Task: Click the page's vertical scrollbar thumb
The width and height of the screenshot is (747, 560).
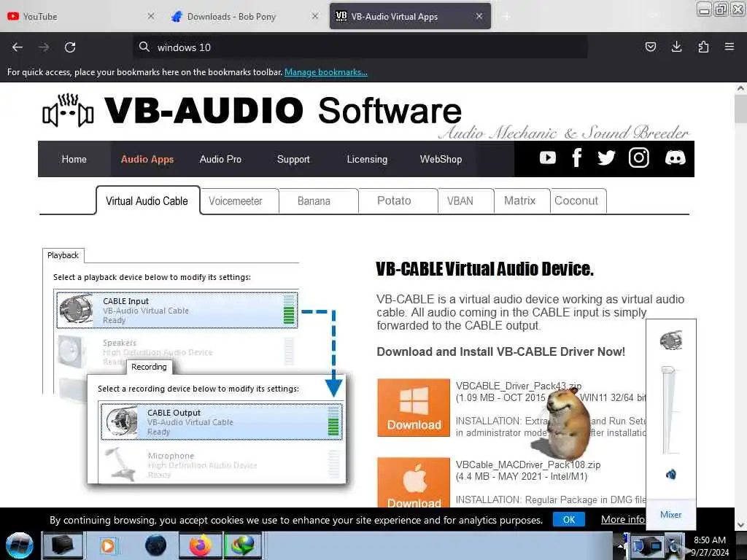Action: pyautogui.click(x=740, y=109)
